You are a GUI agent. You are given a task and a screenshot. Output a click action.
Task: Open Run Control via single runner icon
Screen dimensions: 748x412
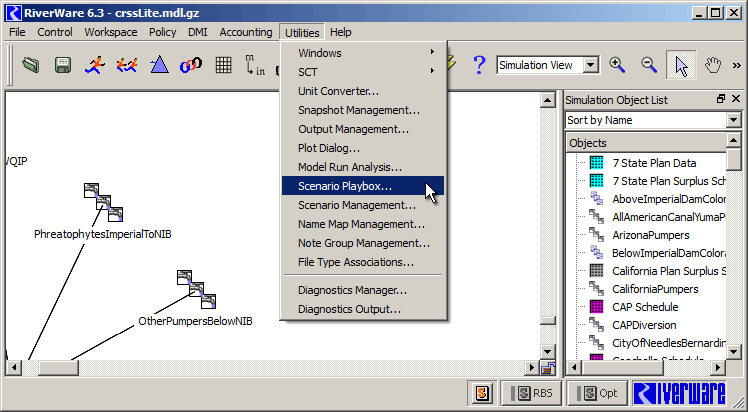pos(95,65)
